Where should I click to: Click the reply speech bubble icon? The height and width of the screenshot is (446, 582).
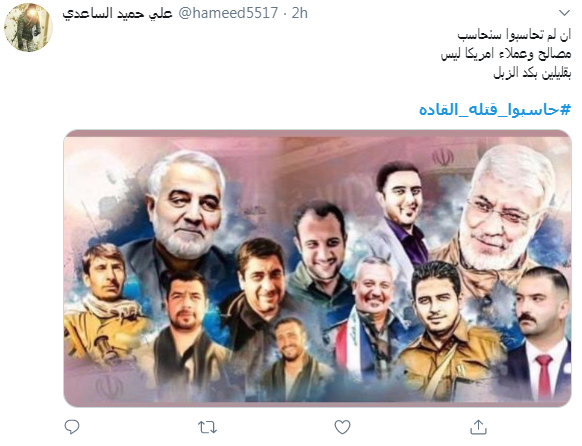click(72, 427)
